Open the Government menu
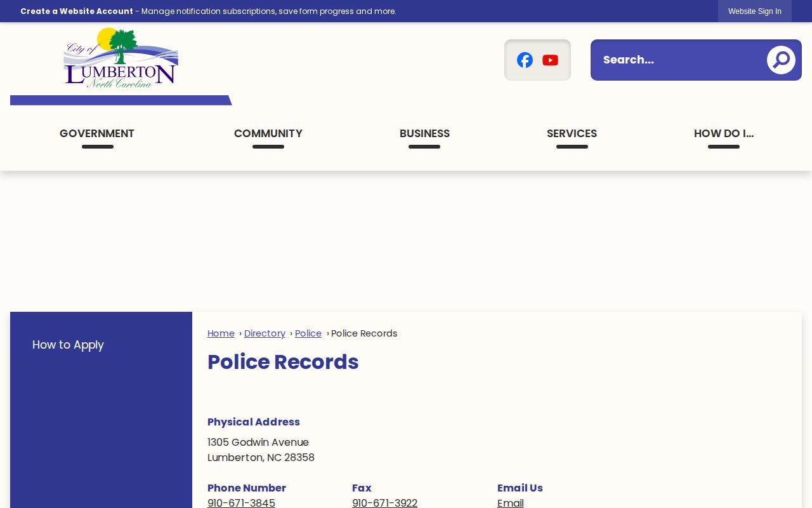Viewport: 812px width, 508px height. coord(97,133)
